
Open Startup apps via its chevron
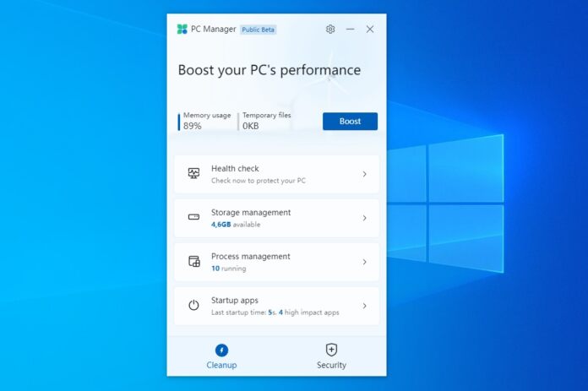tap(364, 306)
